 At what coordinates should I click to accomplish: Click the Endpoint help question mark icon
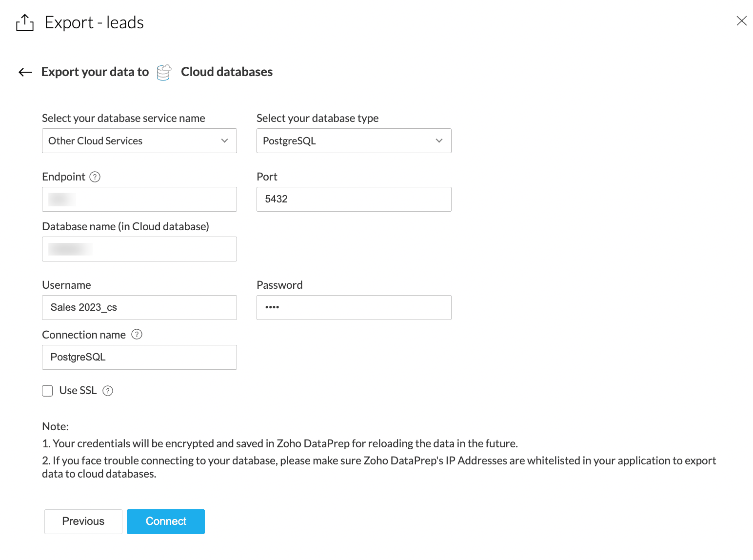95,177
